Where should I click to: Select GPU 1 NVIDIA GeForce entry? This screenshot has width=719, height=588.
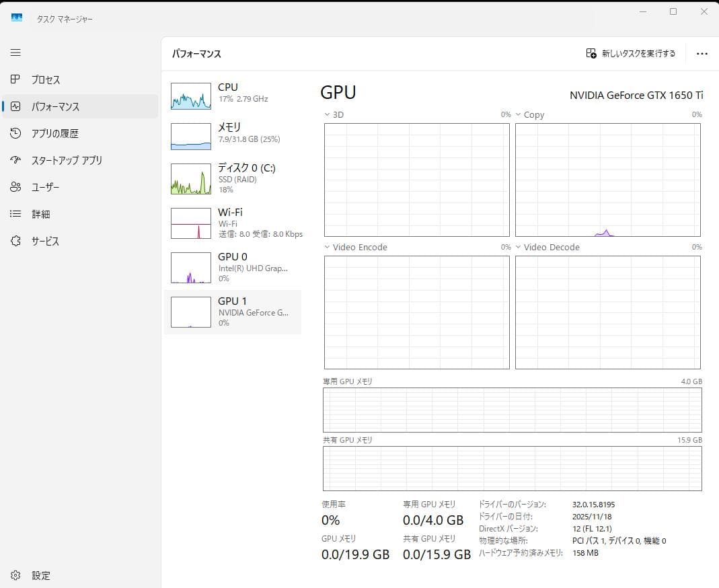233,312
